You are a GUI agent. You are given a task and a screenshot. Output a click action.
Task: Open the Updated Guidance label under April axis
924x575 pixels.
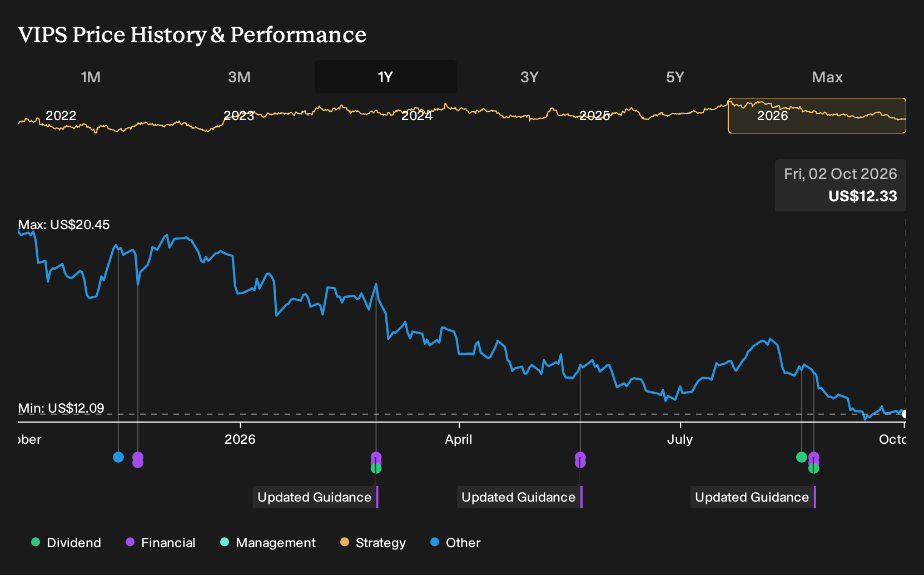519,497
